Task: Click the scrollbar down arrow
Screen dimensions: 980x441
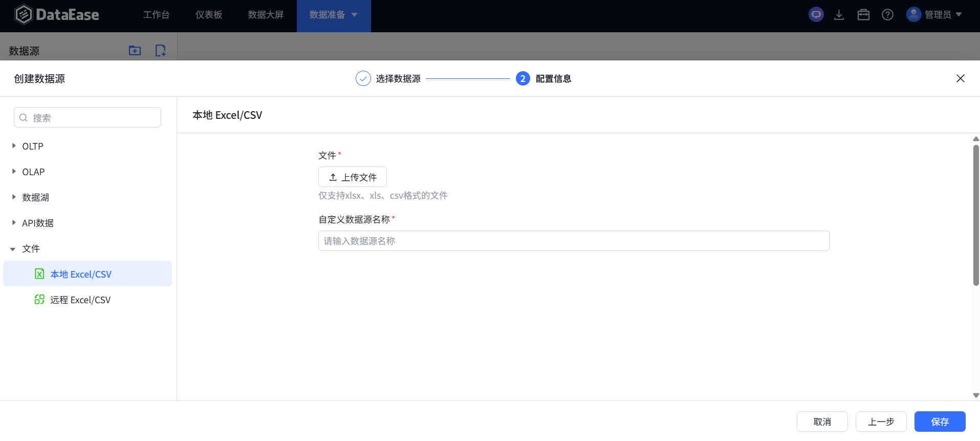Action: [976, 395]
